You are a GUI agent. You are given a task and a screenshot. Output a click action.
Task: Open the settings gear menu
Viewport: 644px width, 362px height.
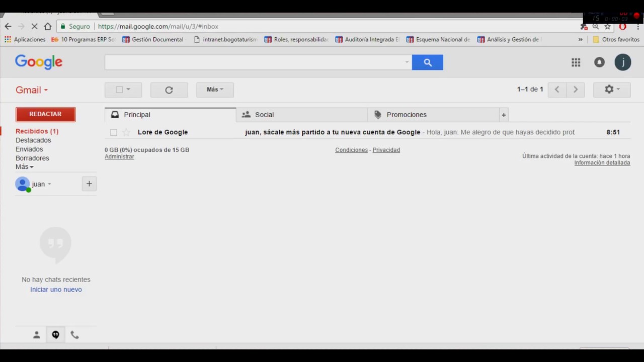(x=611, y=89)
